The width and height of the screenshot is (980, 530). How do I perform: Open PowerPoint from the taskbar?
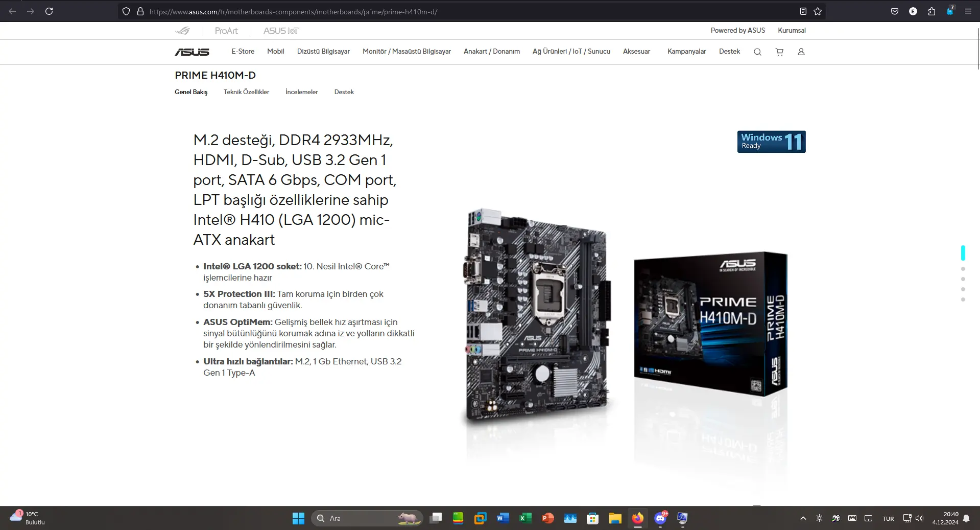click(547, 518)
